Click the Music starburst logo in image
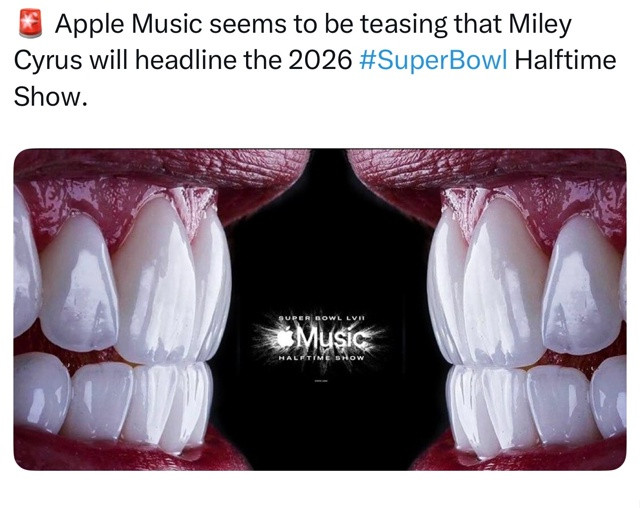 click(320, 338)
